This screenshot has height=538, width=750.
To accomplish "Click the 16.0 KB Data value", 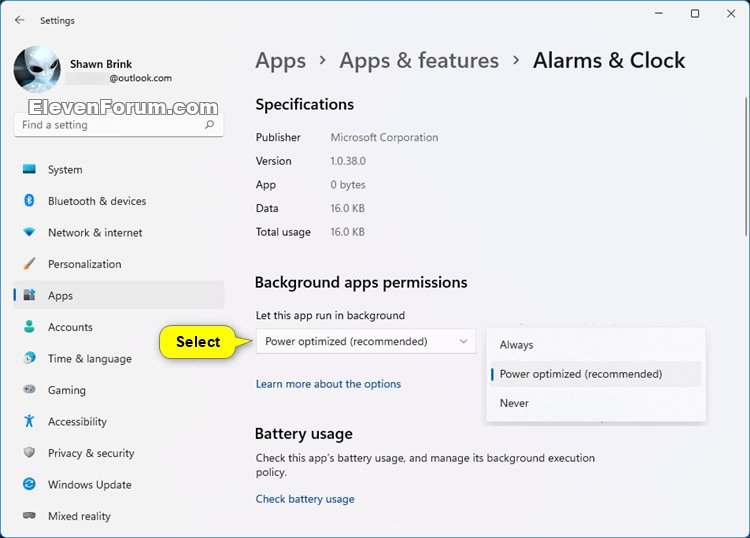I will pyautogui.click(x=347, y=209).
